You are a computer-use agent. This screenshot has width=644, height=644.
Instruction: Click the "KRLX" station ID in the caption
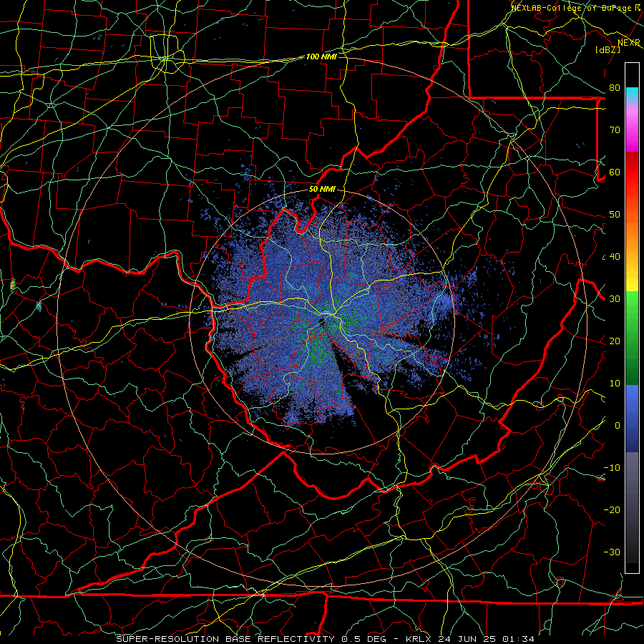(x=419, y=639)
